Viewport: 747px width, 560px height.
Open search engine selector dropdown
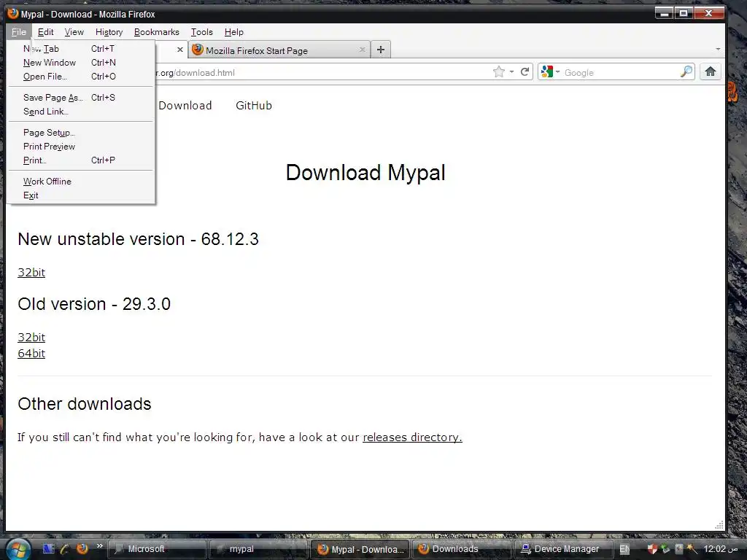pyautogui.click(x=550, y=72)
